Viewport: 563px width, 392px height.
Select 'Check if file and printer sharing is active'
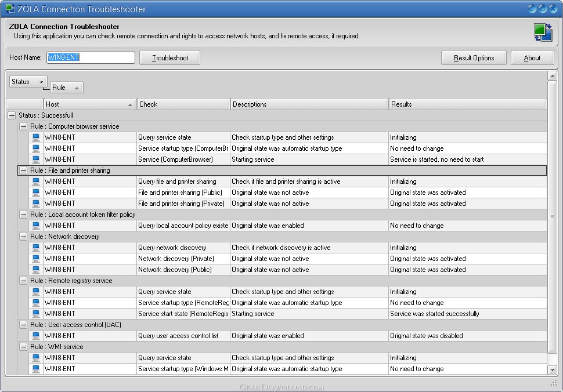click(x=309, y=182)
